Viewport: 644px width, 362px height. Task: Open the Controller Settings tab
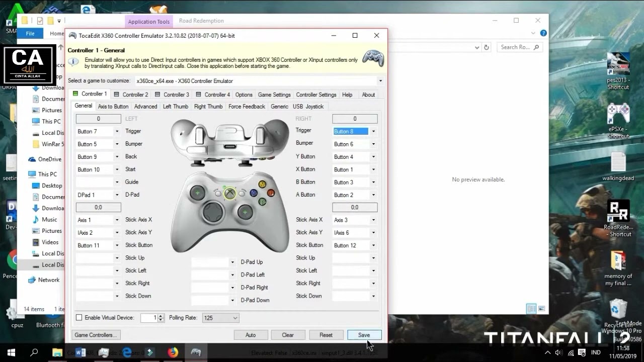316,95
